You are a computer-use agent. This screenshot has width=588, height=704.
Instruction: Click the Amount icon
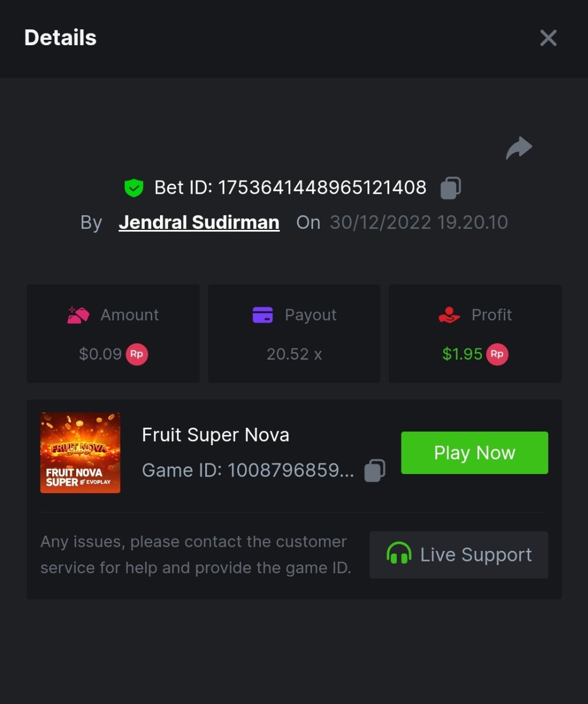pos(79,315)
